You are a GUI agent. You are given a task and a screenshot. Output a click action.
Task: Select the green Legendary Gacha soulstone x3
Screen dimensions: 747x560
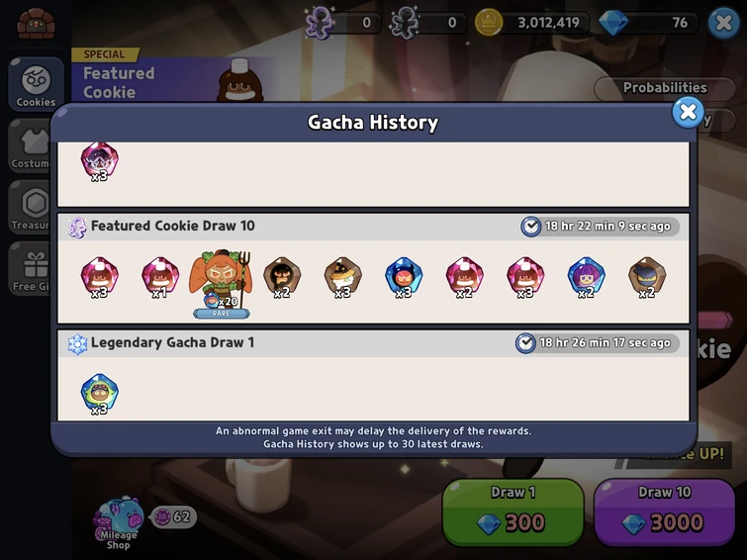click(99, 394)
